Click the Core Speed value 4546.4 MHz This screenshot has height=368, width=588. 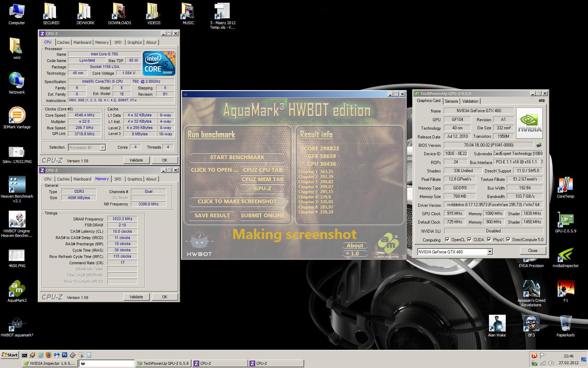pos(84,115)
